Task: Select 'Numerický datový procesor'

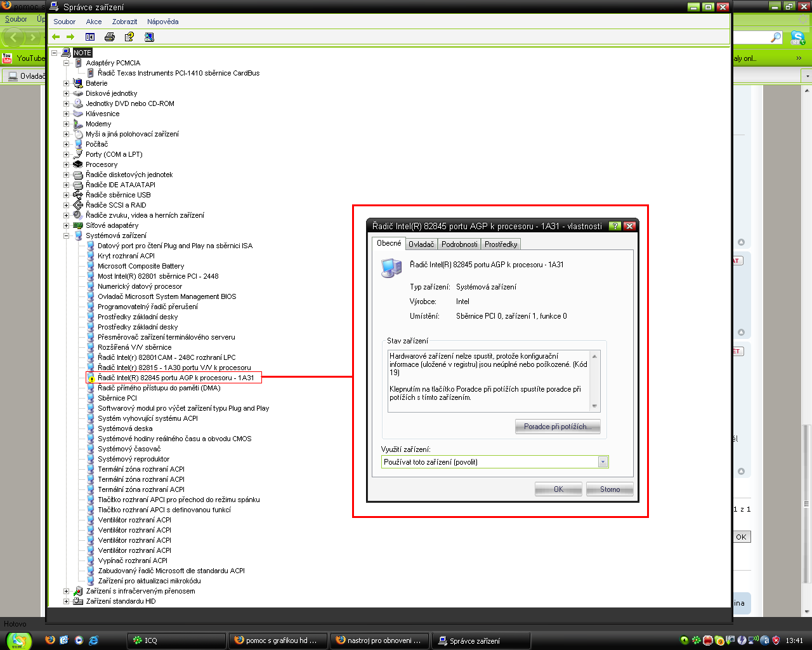Action: (140, 286)
